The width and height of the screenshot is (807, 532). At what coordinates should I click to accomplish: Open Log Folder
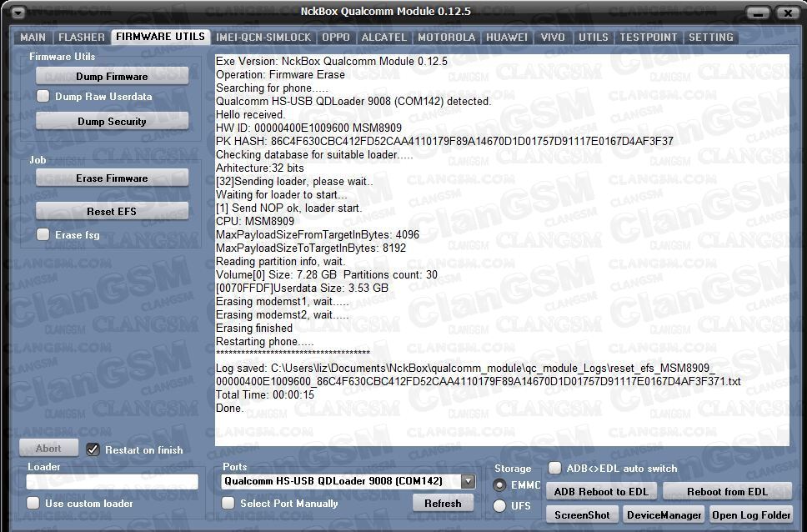click(751, 515)
